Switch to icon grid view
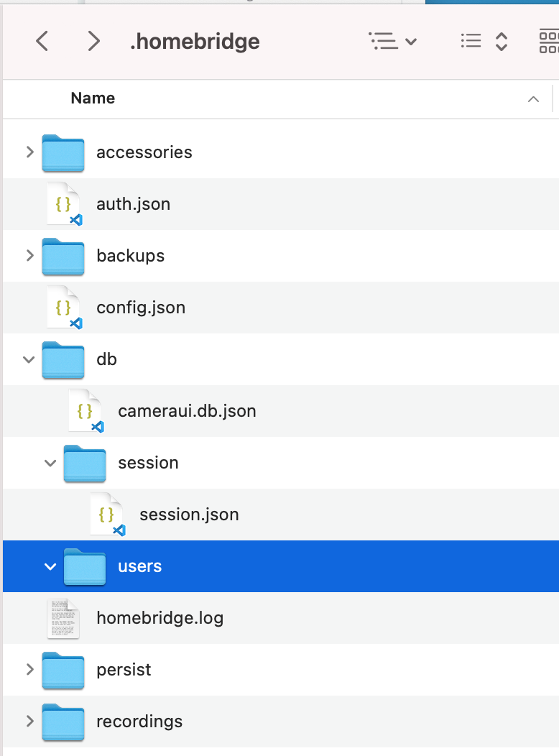 tap(550, 41)
